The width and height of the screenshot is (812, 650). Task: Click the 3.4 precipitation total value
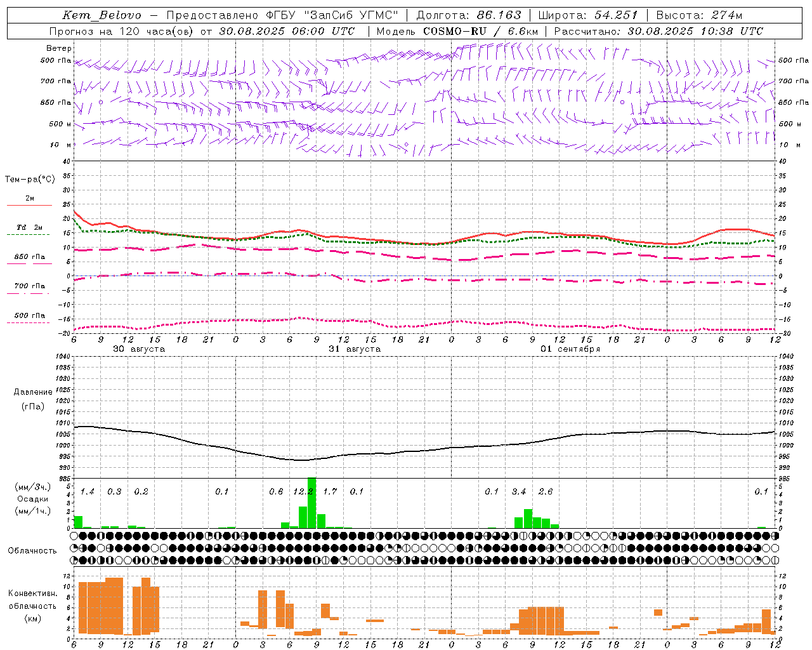coord(519,491)
